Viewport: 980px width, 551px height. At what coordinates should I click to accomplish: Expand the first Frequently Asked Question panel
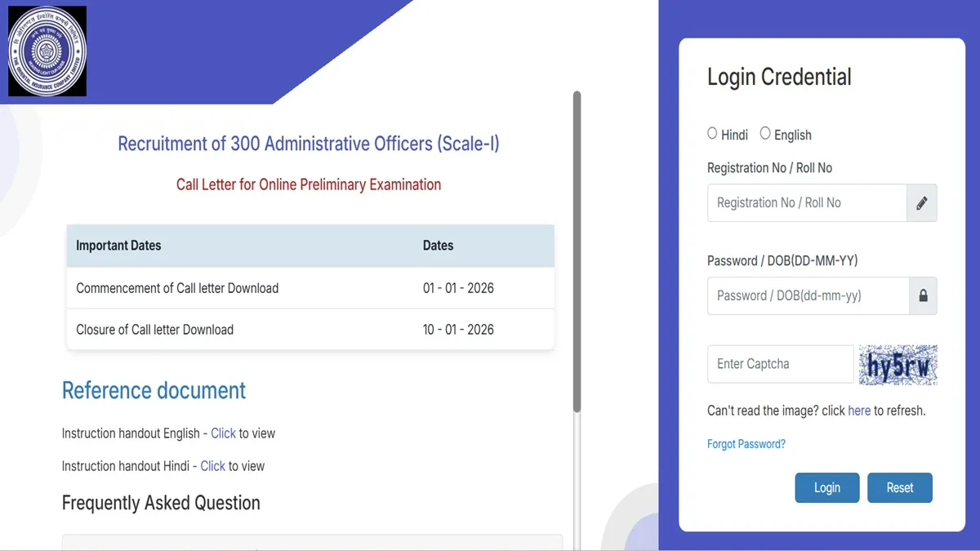[312, 542]
